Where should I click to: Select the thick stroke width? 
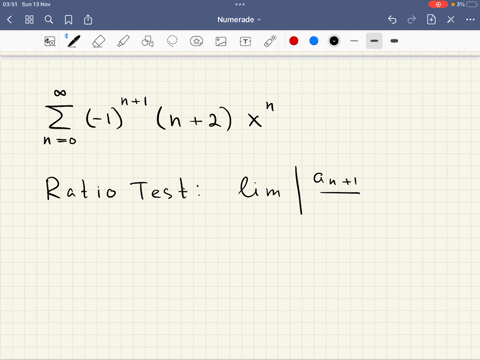(x=394, y=41)
